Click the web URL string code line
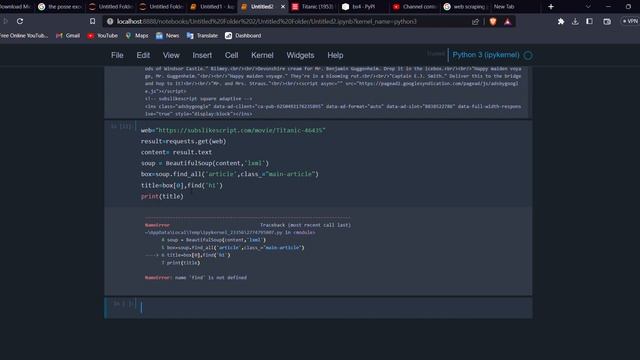Screen dimensions: 640x360 (233, 130)
